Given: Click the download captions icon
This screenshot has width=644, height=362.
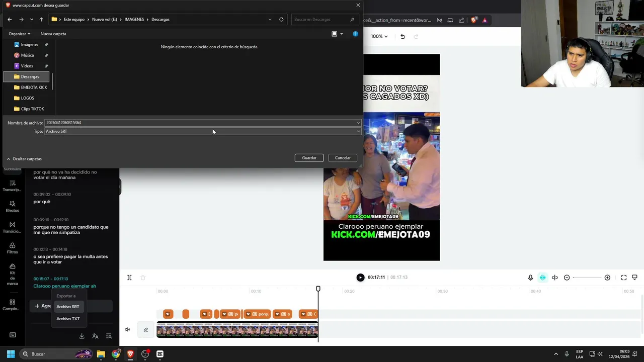Looking at the screenshot, I should point(82,336).
